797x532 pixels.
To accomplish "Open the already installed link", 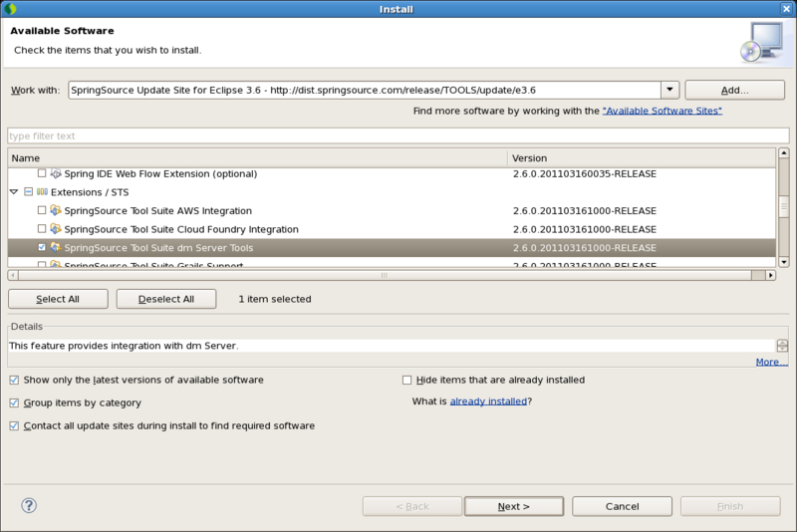I will (x=488, y=400).
